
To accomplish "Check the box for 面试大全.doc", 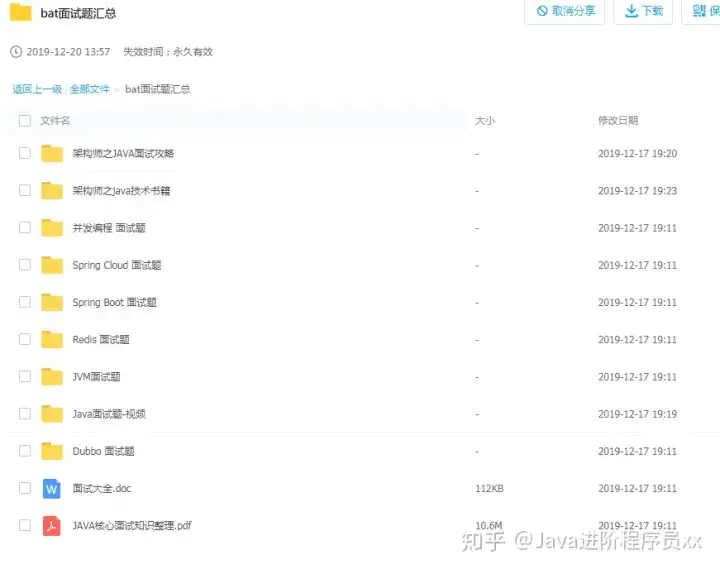I will [25, 488].
